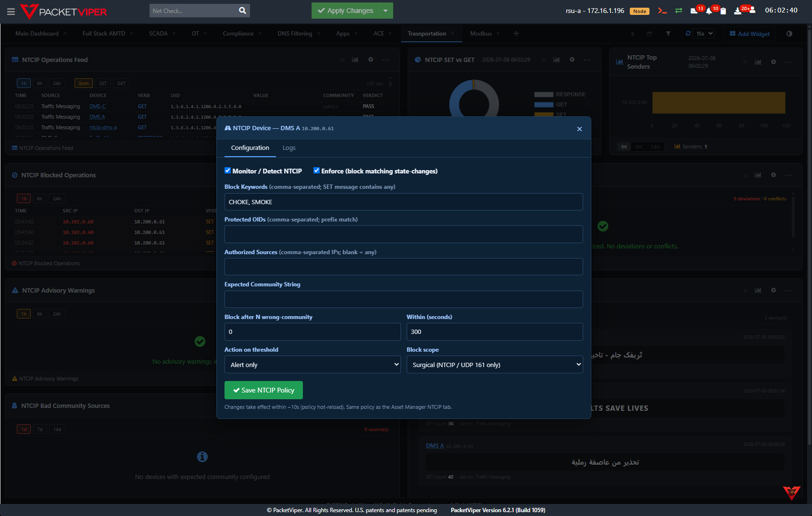Focus the Block Keywords input field

tap(404, 202)
